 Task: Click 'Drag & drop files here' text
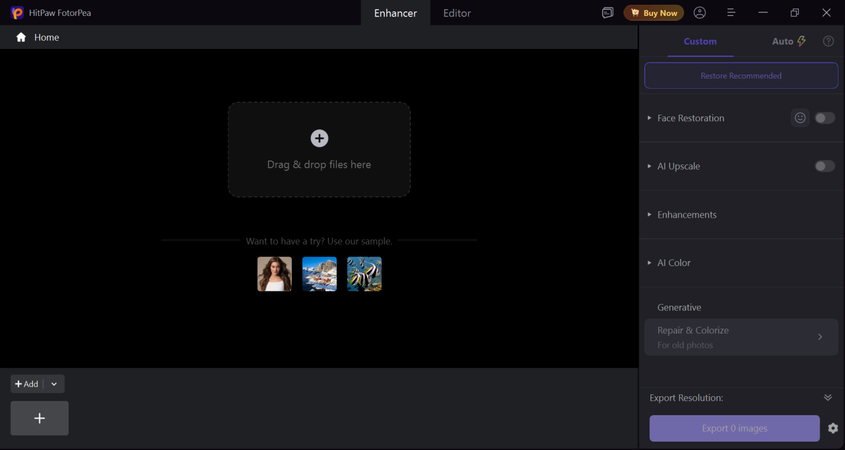click(319, 164)
